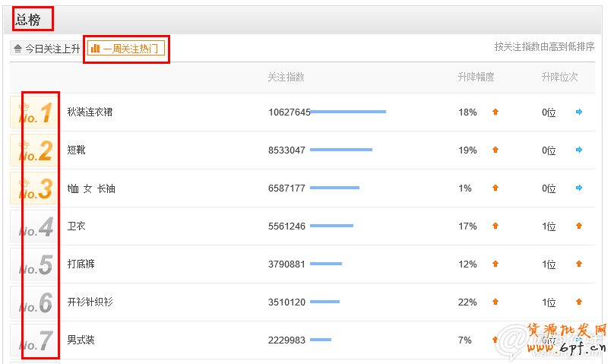Click the 关注指数 column header

(286, 78)
